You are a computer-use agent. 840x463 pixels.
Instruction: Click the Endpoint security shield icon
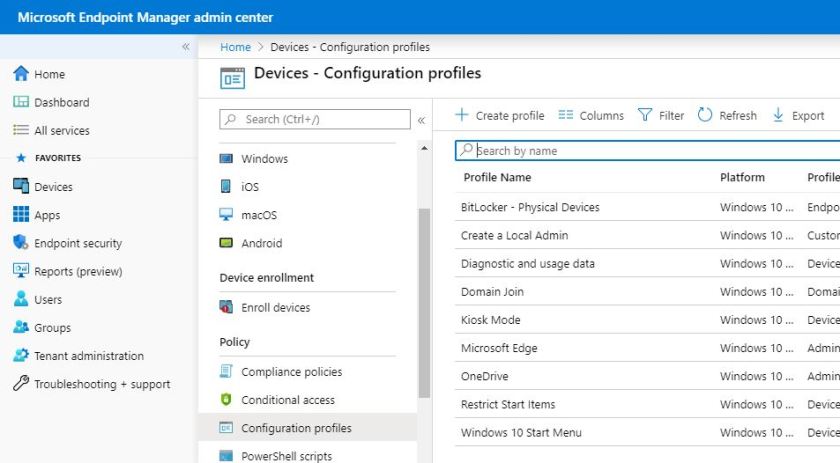pyautogui.click(x=20, y=243)
